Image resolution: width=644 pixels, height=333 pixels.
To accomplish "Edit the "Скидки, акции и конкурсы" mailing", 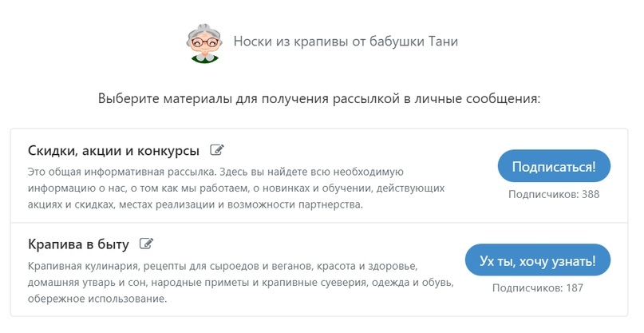I will (217, 150).
